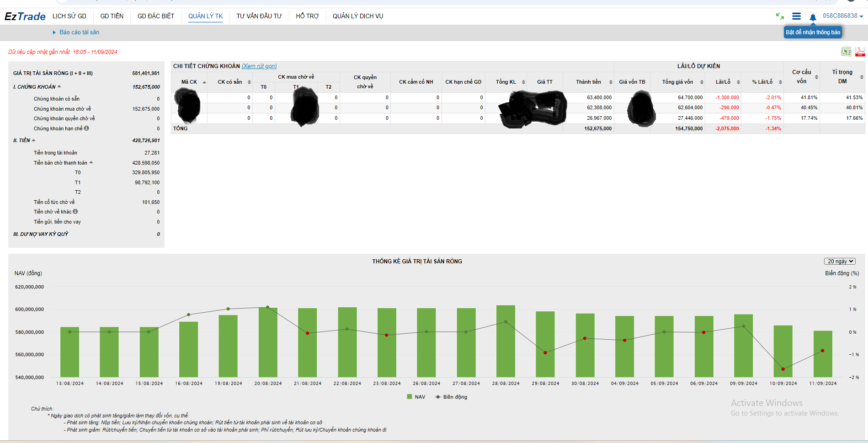Screen dimensions: 868x443
Task: Click the EzTrade logo
Action: pyautogui.click(x=25, y=16)
